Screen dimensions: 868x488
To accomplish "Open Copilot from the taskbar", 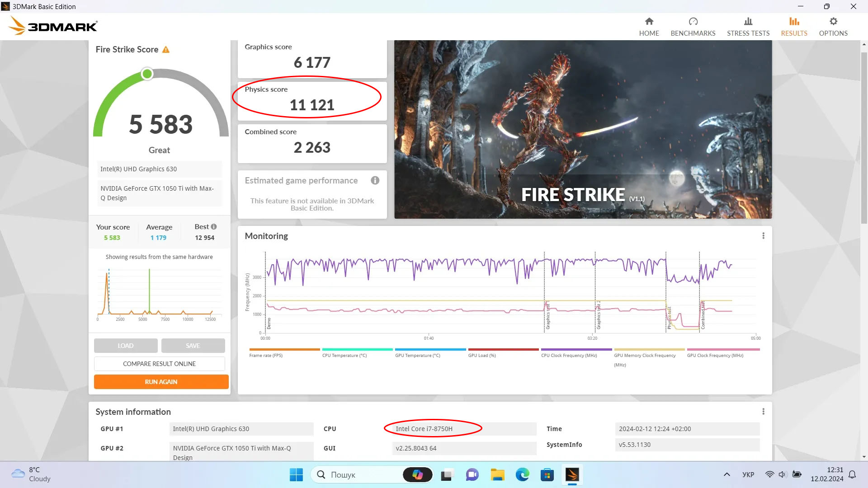I will coord(417,474).
